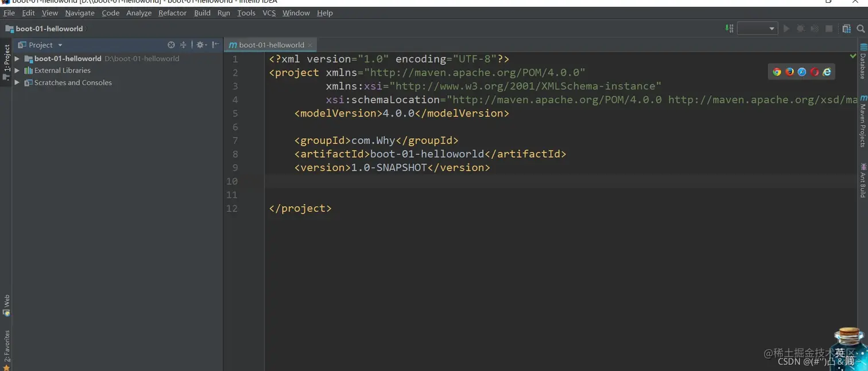The height and width of the screenshot is (371, 868).
Task: Open in Opera browser icon
Action: pyautogui.click(x=814, y=72)
